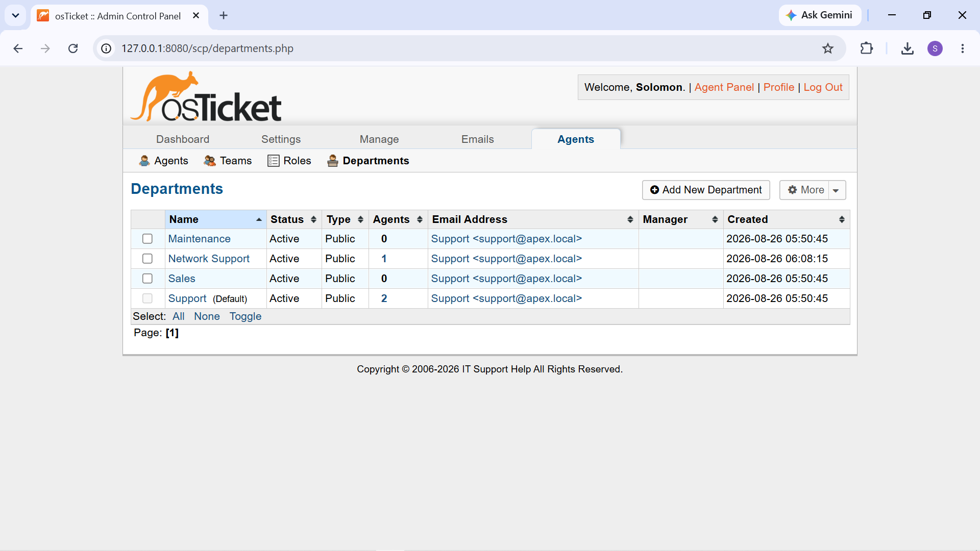
Task: Click agent count 0 in the Maintenance row
Action: [x=384, y=239]
